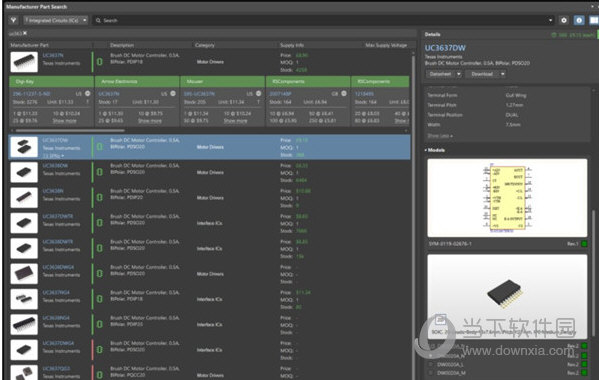Click Show more under Mouser pricing
The height and width of the screenshot is (380, 599).
coord(235,121)
